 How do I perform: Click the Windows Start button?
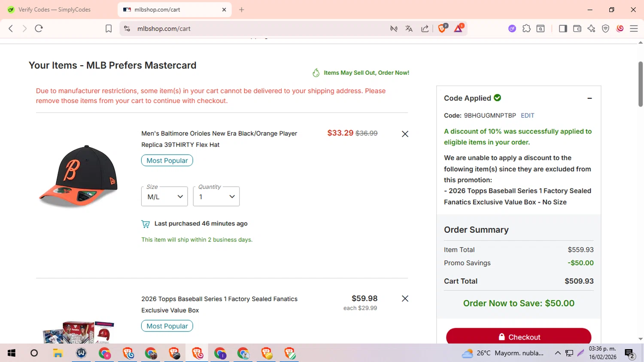(12, 353)
